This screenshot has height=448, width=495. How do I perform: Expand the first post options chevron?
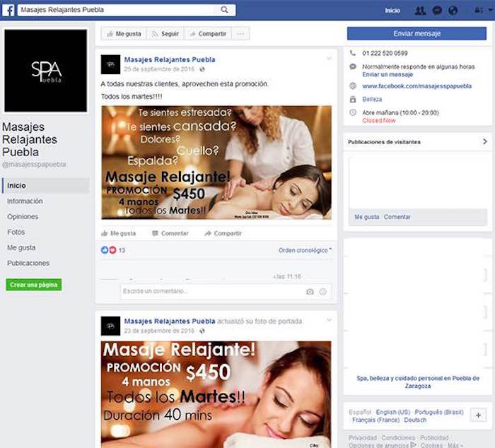(x=329, y=59)
